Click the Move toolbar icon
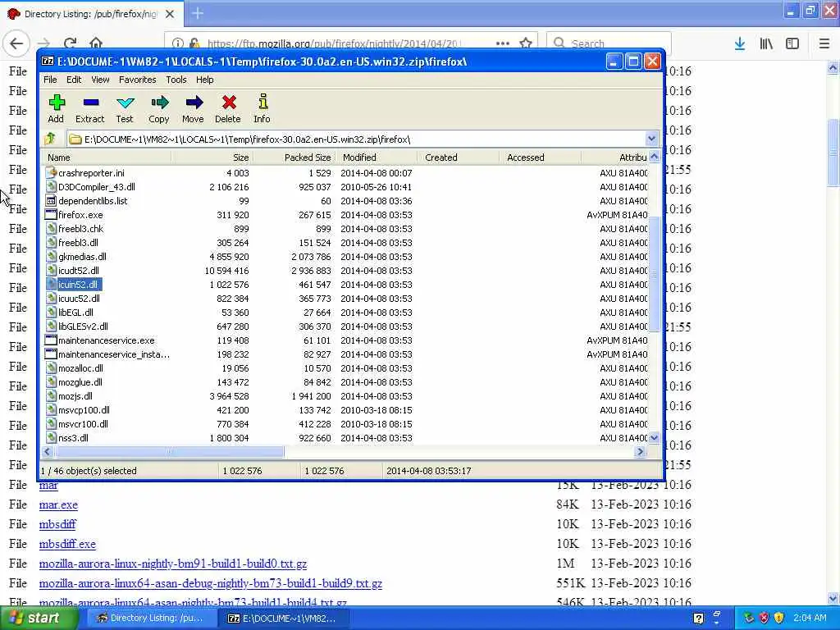Viewport: 840px width, 630px height. (x=194, y=109)
